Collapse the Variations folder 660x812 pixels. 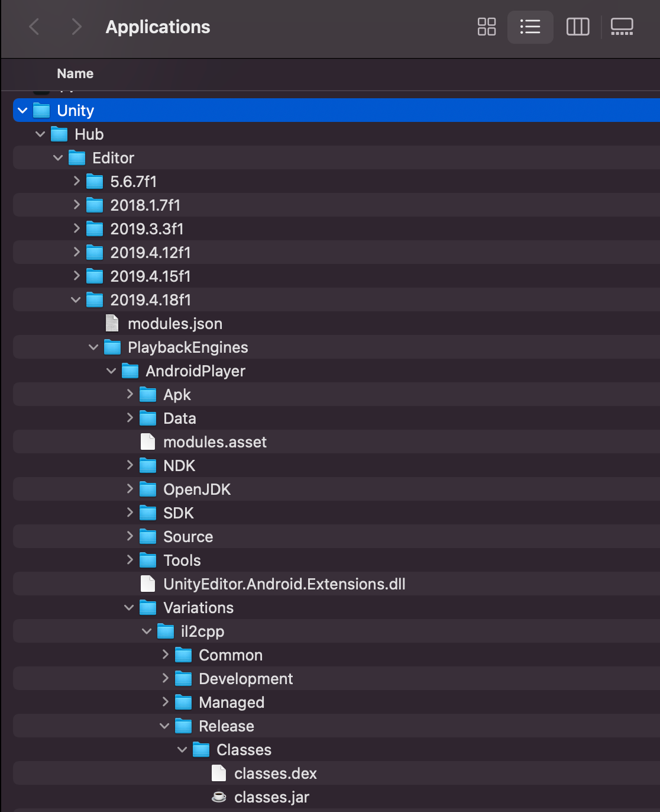(129, 608)
